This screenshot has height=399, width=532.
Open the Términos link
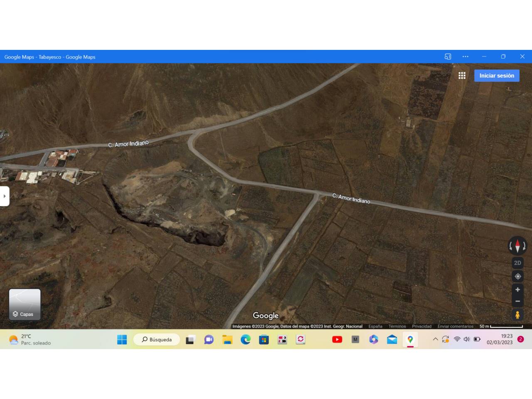[397, 327]
